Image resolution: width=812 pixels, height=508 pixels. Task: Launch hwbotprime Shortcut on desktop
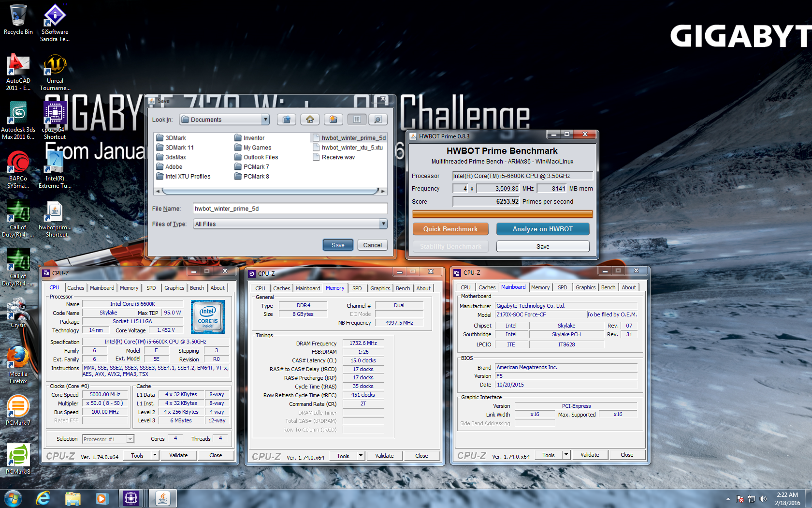[55, 219]
